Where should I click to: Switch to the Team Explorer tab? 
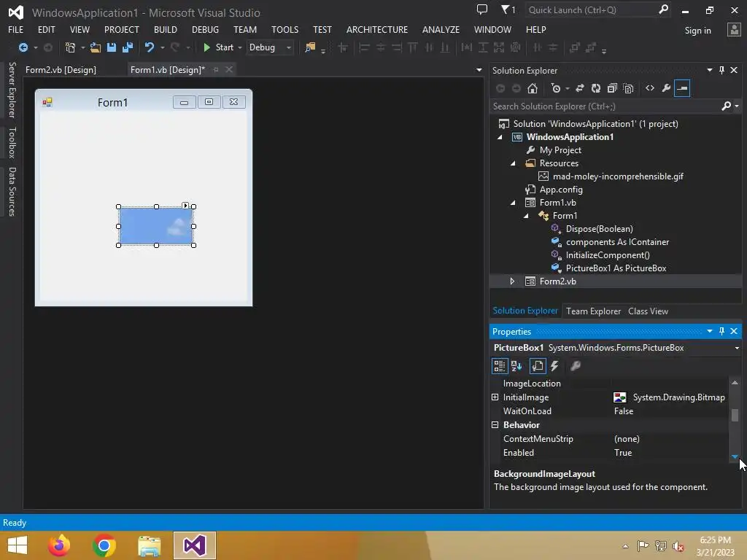[593, 311]
